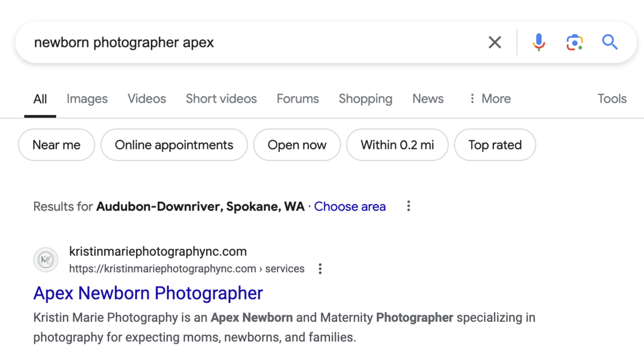
Task: Switch to the Images tab
Action: pos(87,99)
